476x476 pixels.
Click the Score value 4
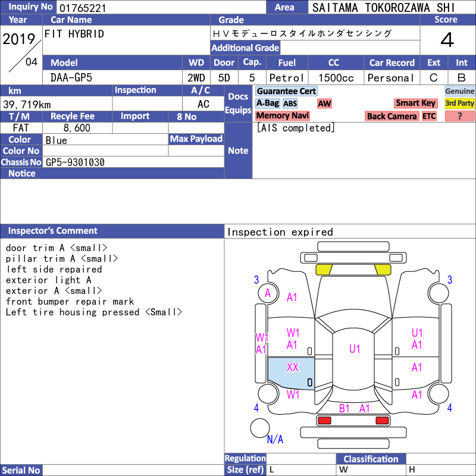(447, 40)
